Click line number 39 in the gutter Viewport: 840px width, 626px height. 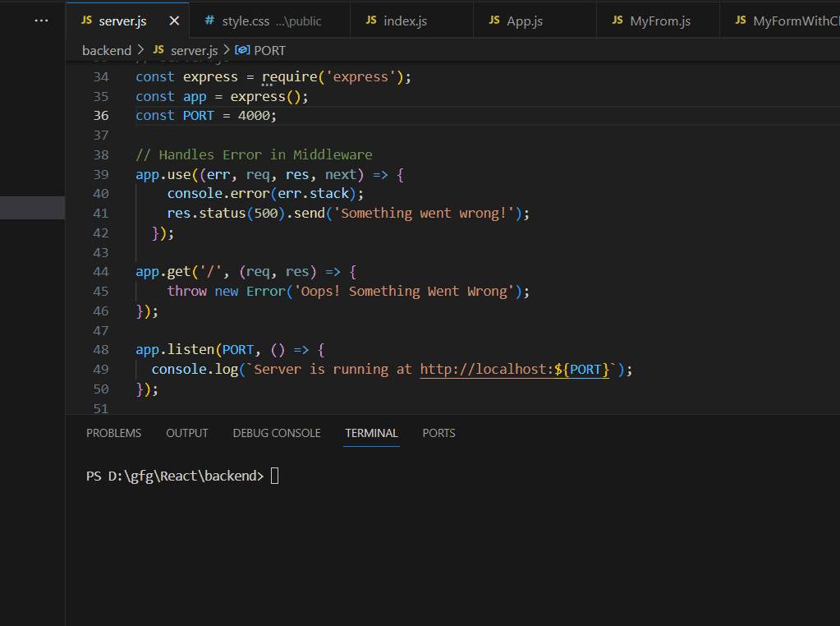(x=100, y=174)
